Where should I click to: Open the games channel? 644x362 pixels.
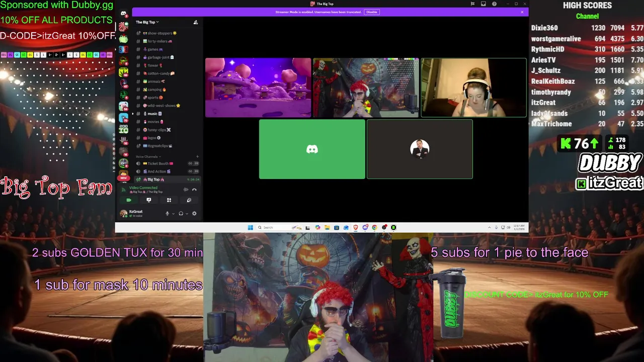(168, 49)
